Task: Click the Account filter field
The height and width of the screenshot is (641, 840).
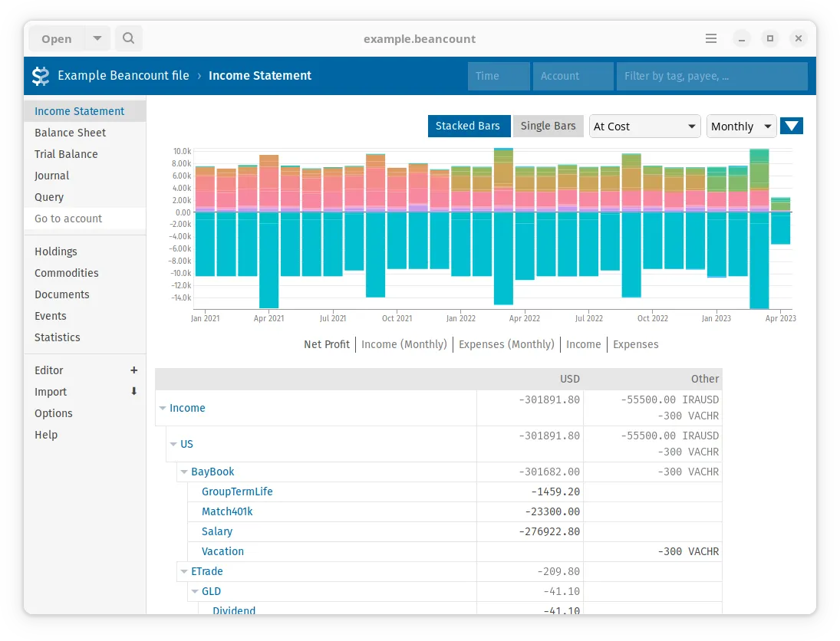Action: click(573, 76)
